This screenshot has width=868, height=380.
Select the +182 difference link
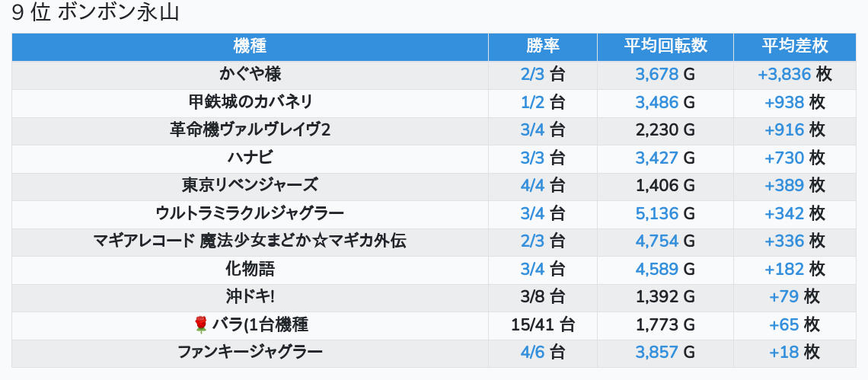point(784,270)
